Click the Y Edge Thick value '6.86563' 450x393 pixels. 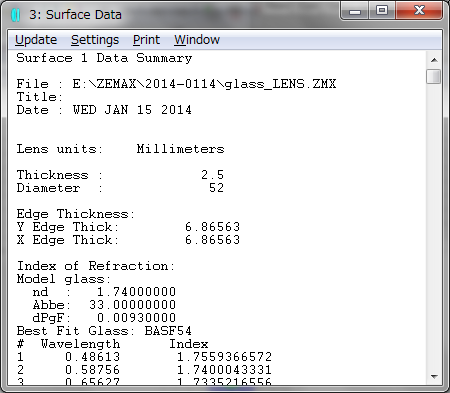[212, 227]
